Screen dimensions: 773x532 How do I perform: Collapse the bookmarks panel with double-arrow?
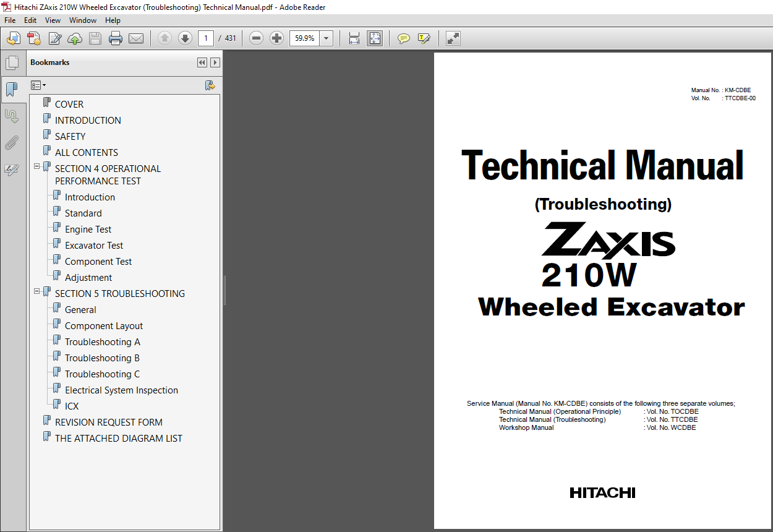202,62
